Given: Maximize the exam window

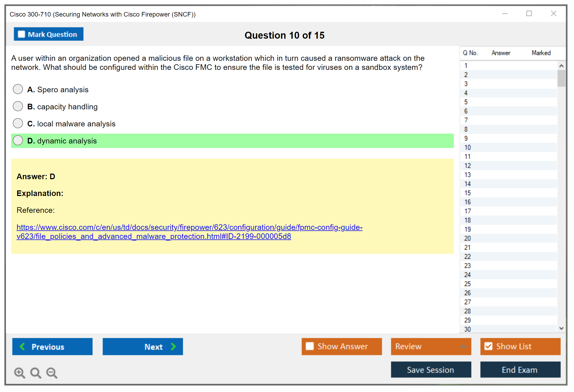Looking at the screenshot, I should pos(529,14).
